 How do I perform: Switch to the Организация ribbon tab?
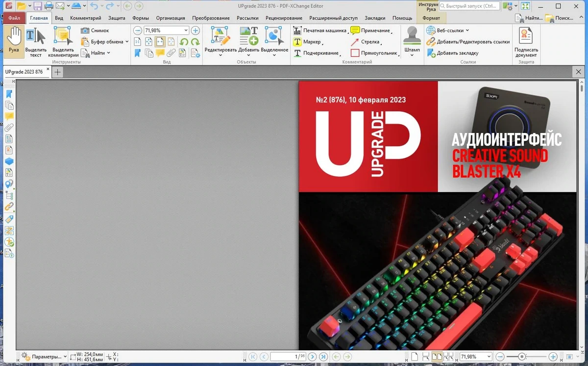pyautogui.click(x=171, y=18)
